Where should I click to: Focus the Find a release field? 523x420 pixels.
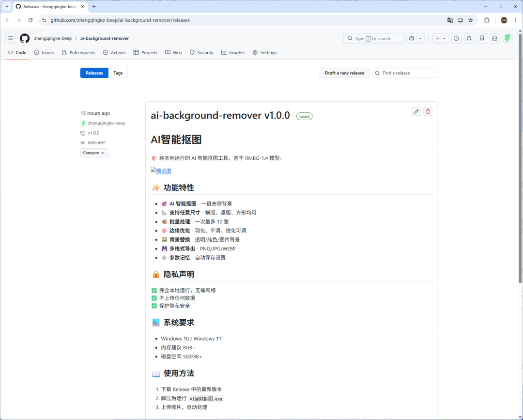click(x=405, y=73)
